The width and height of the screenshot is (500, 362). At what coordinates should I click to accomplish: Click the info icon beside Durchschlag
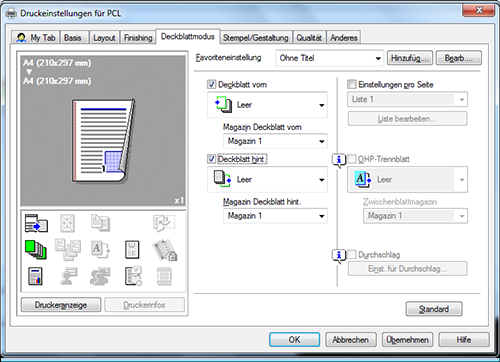(x=339, y=256)
